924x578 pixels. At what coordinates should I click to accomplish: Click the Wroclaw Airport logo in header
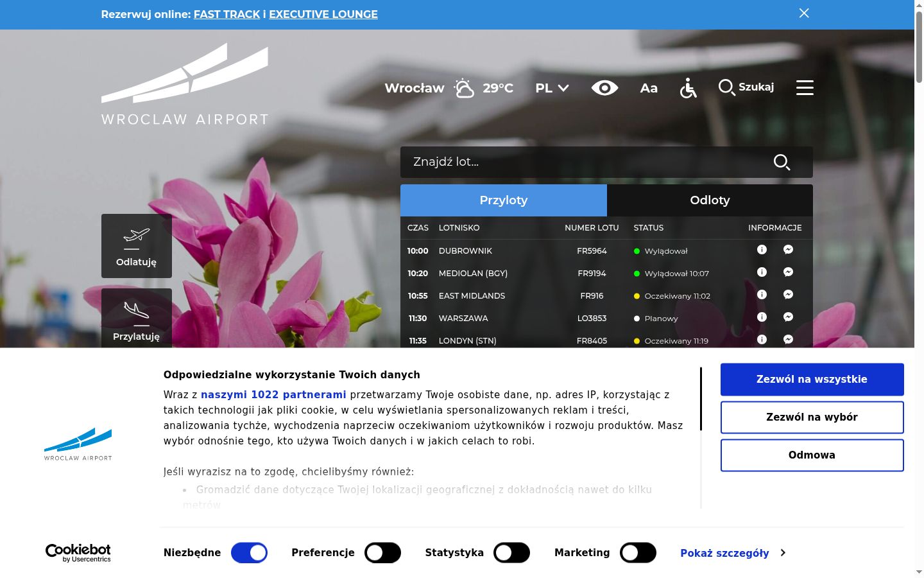tap(185, 84)
